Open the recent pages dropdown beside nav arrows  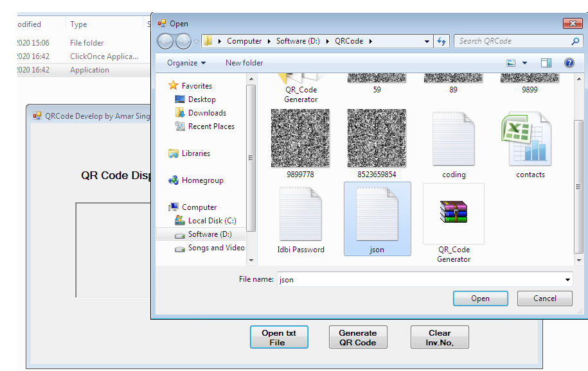[196, 42]
